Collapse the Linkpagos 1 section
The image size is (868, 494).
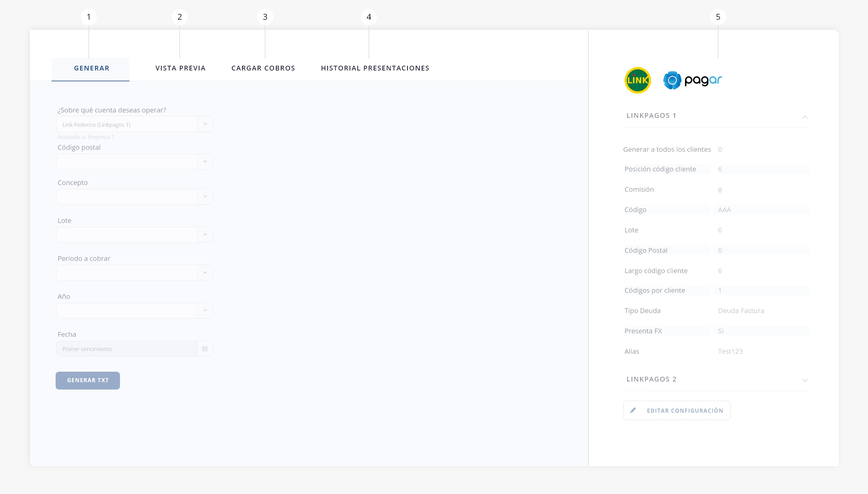tap(805, 117)
